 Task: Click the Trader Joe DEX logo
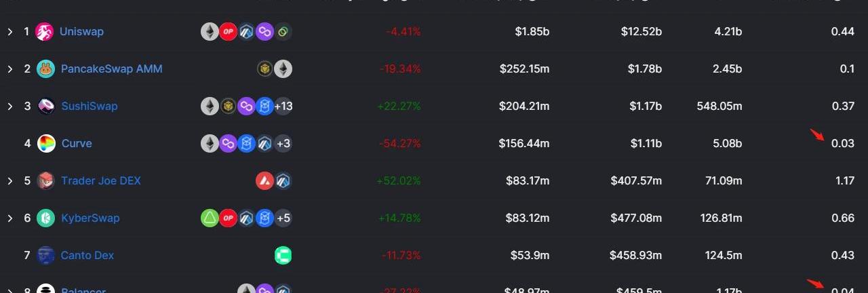pyautogui.click(x=46, y=180)
